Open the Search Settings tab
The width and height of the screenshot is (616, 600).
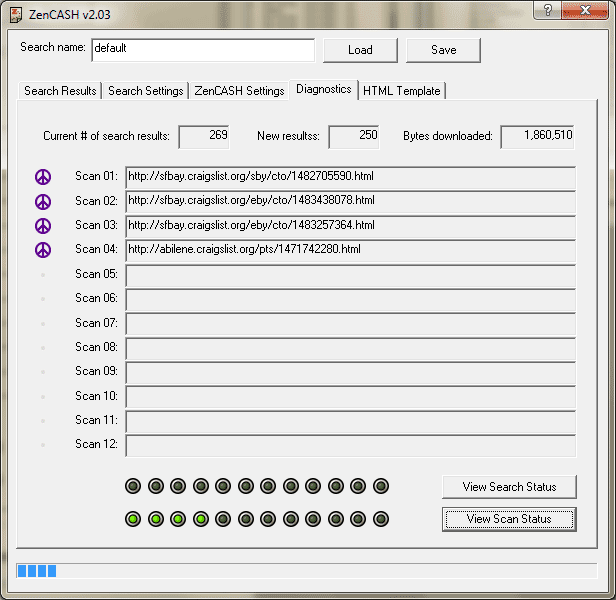click(x=146, y=91)
